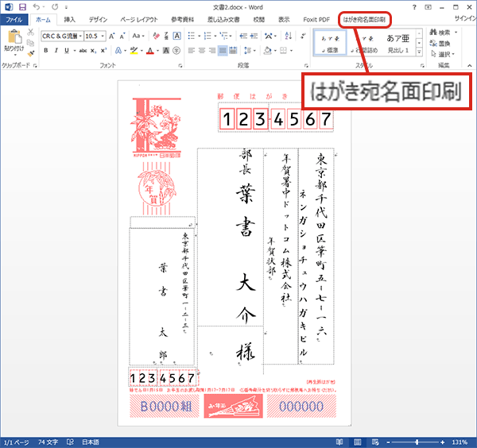Click the Save floppy disk icon

point(22,7)
